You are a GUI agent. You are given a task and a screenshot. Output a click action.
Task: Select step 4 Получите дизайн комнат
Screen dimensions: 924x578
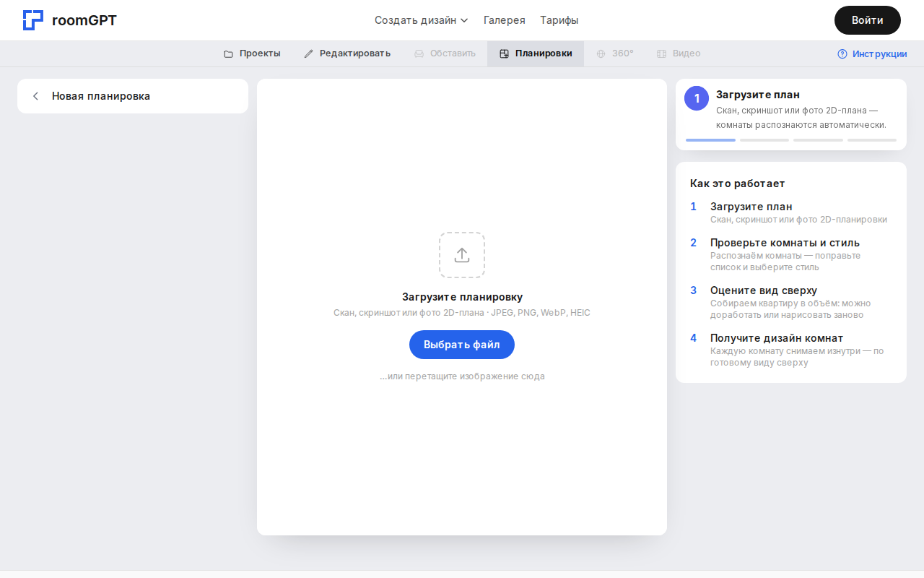pyautogui.click(x=777, y=338)
